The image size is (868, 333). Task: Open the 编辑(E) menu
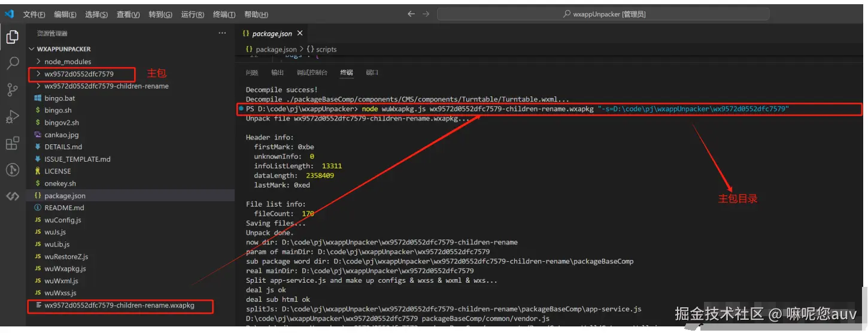click(x=65, y=14)
